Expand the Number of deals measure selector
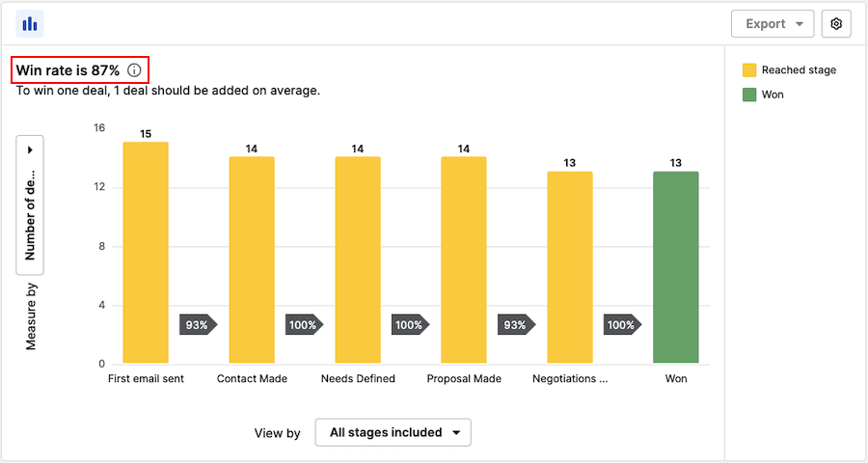Viewport: 868px width, 463px height. (30, 204)
